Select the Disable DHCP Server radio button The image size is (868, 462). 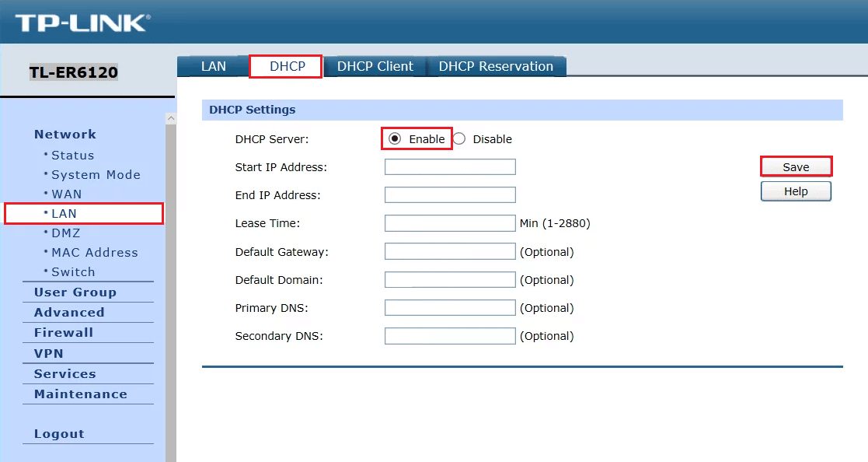point(459,138)
